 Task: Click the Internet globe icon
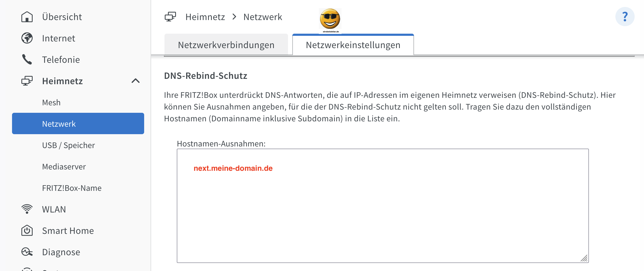click(26, 38)
